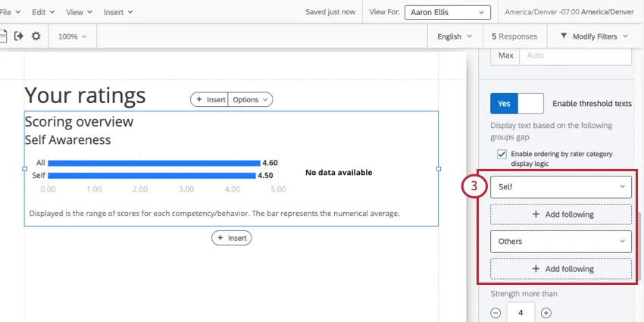Click the widget's left resize handle
Image resolution: width=644 pixels, height=322 pixels.
coord(24,169)
